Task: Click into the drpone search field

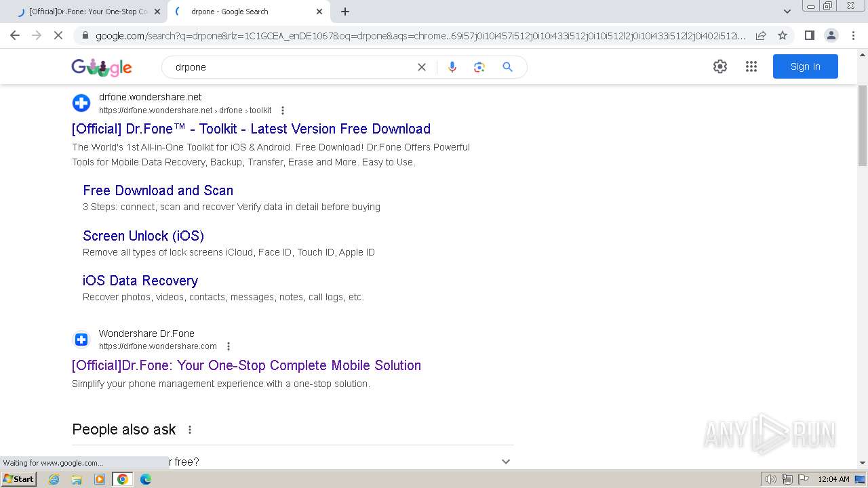Action: [x=292, y=67]
